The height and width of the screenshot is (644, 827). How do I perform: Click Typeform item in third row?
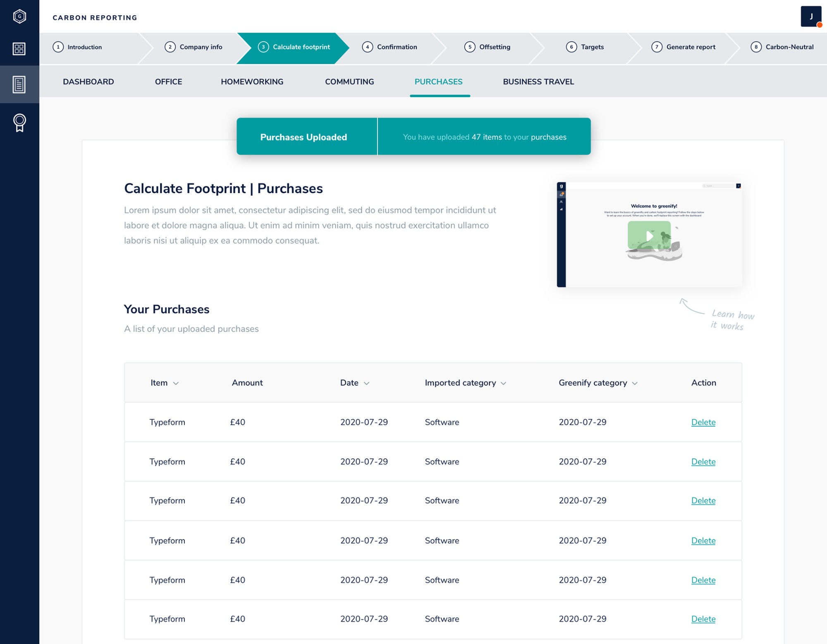pyautogui.click(x=167, y=501)
